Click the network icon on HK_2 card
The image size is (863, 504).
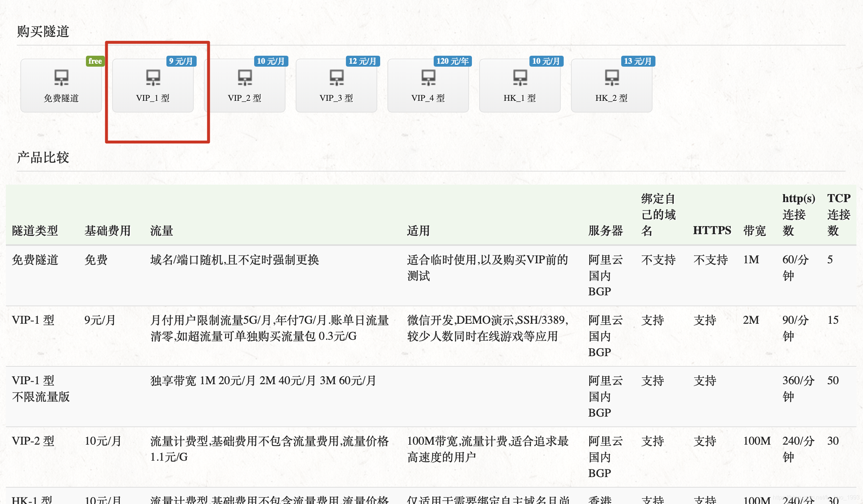coord(612,78)
